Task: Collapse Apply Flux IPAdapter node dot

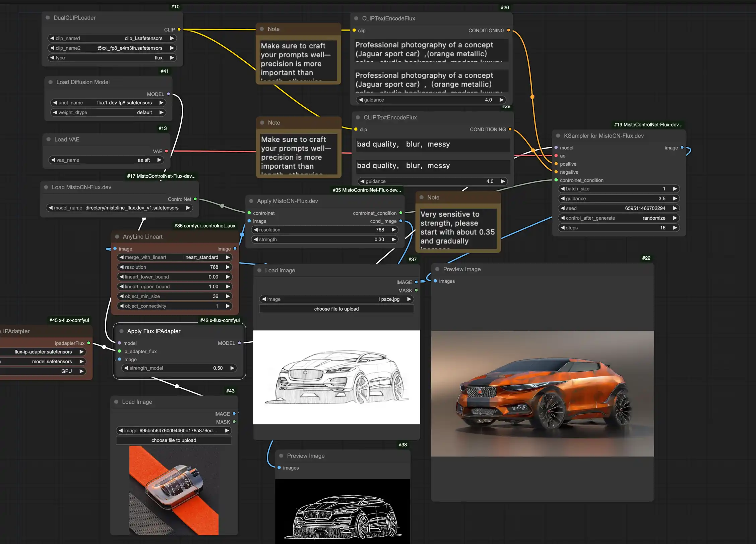Action: pyautogui.click(x=121, y=331)
